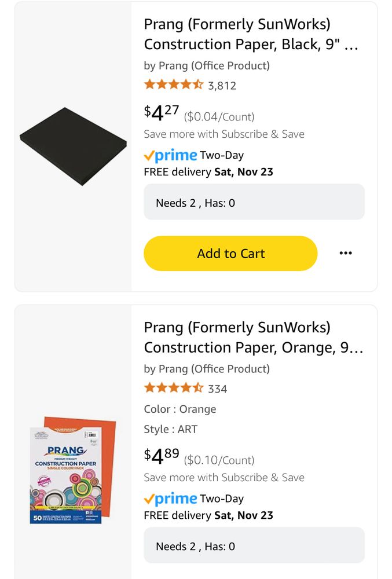
Task: Edit Needs 2, Has 0 for black paper
Action: tap(254, 202)
